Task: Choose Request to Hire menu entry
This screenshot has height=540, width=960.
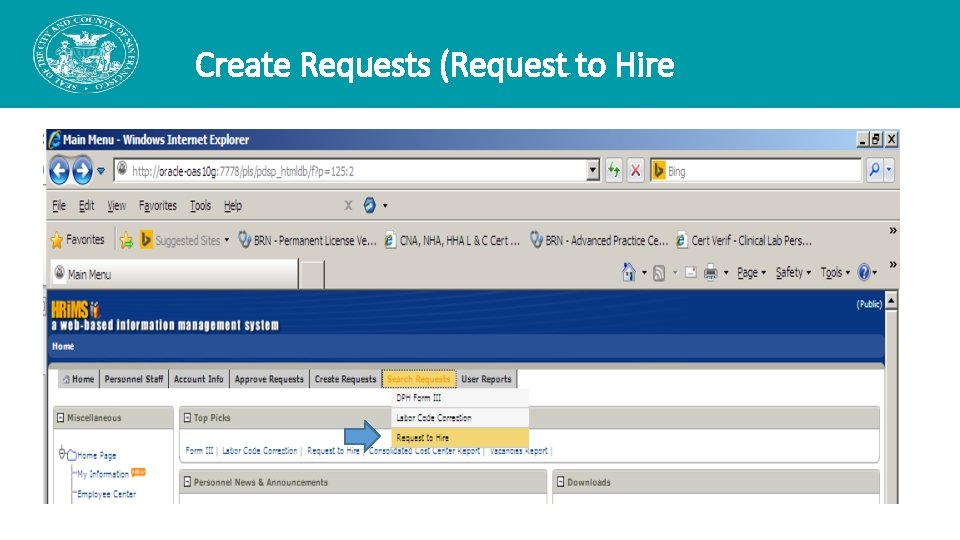Action: pos(460,438)
